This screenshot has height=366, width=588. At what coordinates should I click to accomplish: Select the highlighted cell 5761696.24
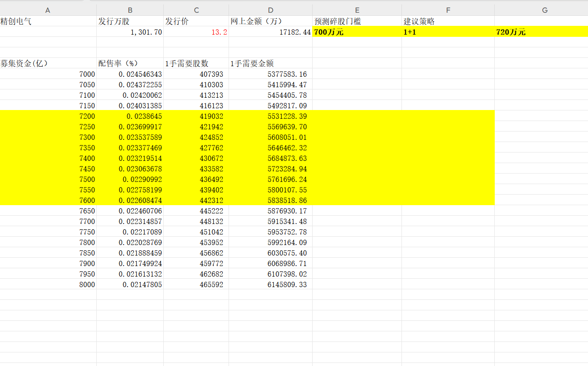(x=271, y=179)
